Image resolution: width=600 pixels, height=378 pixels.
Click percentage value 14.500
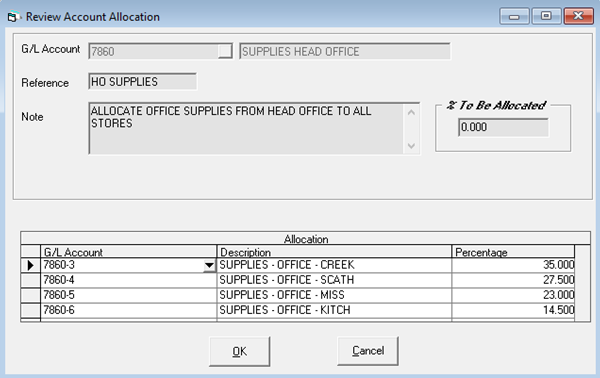pos(513,310)
